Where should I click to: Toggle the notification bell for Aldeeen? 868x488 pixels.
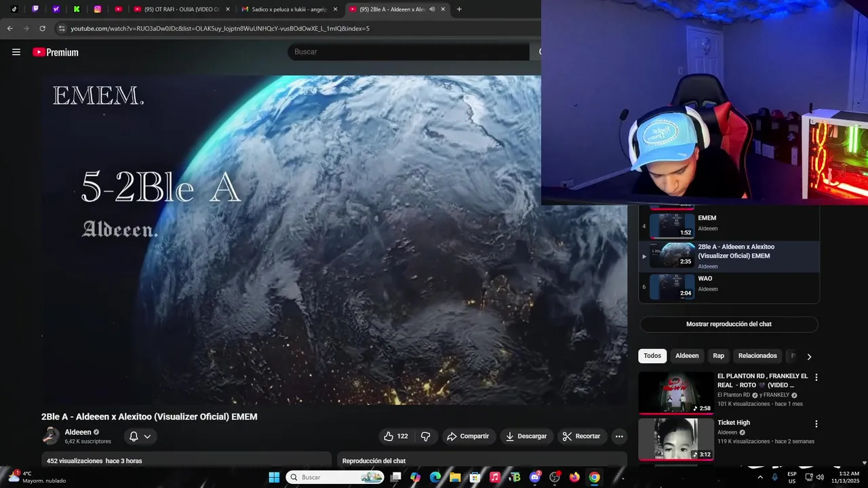click(134, 436)
